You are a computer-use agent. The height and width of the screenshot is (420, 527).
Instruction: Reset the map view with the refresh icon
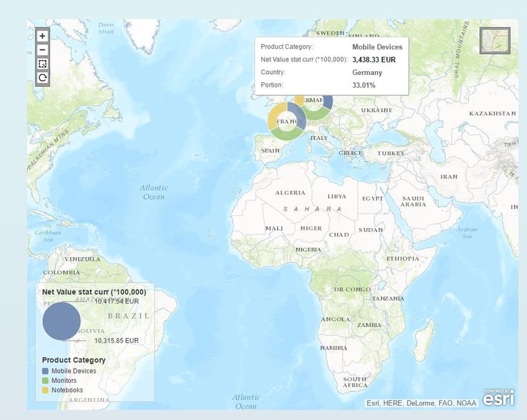pyautogui.click(x=43, y=78)
